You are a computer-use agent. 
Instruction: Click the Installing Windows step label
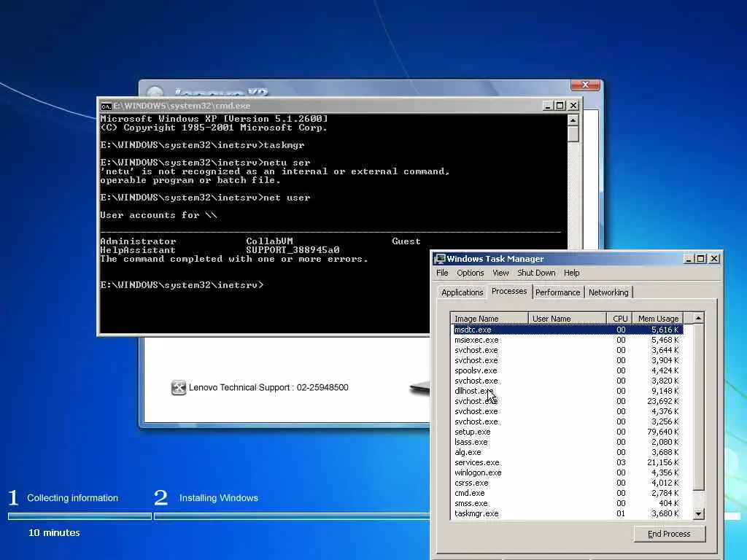click(219, 498)
